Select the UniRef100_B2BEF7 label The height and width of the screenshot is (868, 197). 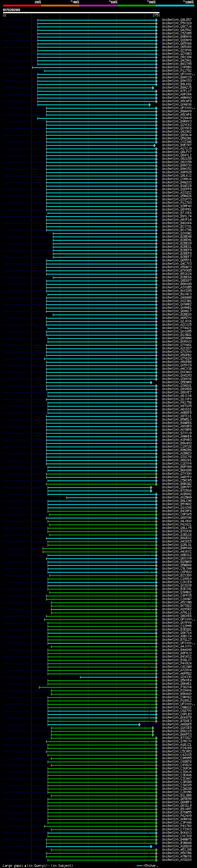(x=176, y=257)
